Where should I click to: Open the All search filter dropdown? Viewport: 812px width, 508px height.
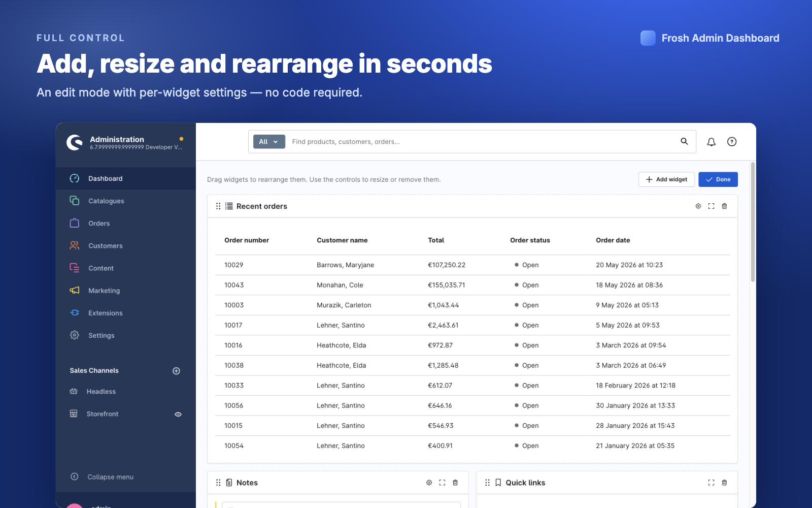(x=269, y=142)
